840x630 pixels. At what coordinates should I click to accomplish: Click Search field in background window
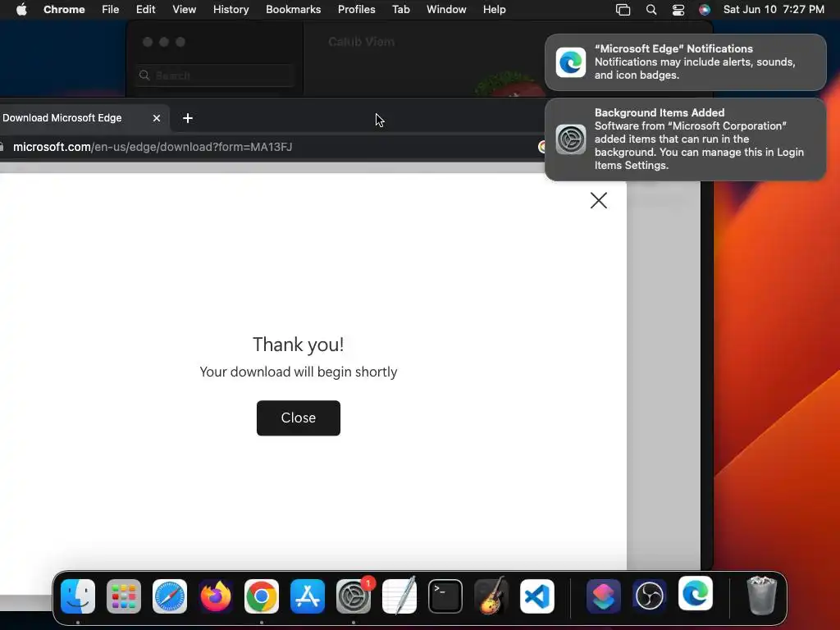215,75
